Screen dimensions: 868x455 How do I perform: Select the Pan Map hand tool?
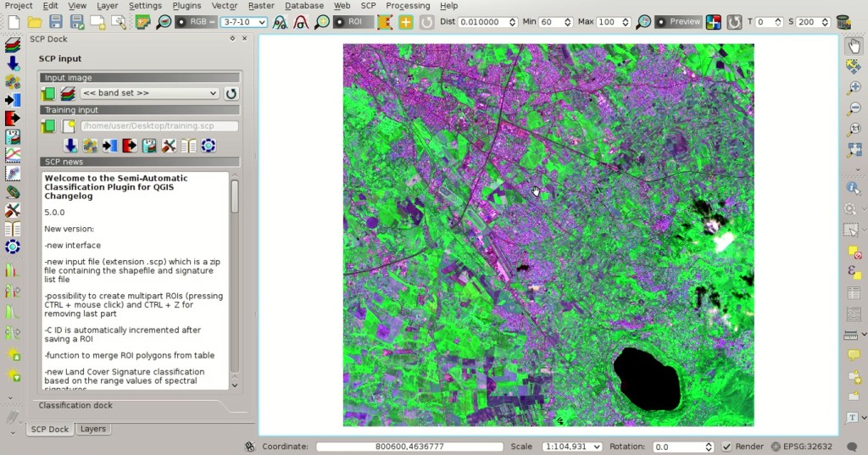point(854,47)
